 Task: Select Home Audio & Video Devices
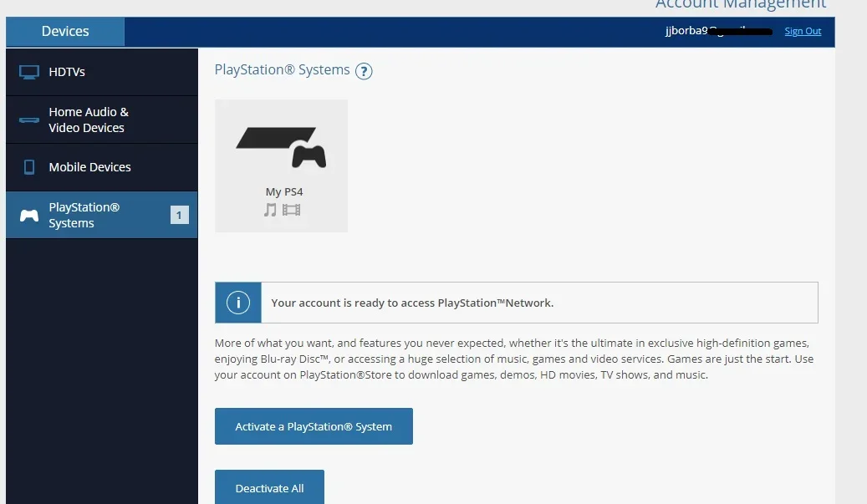(102, 120)
